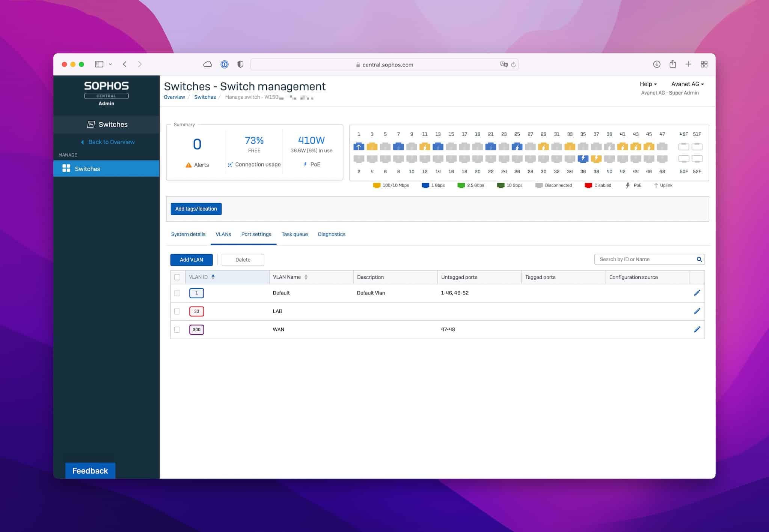Toggle the select-all VLANs header checkbox

pos(177,277)
